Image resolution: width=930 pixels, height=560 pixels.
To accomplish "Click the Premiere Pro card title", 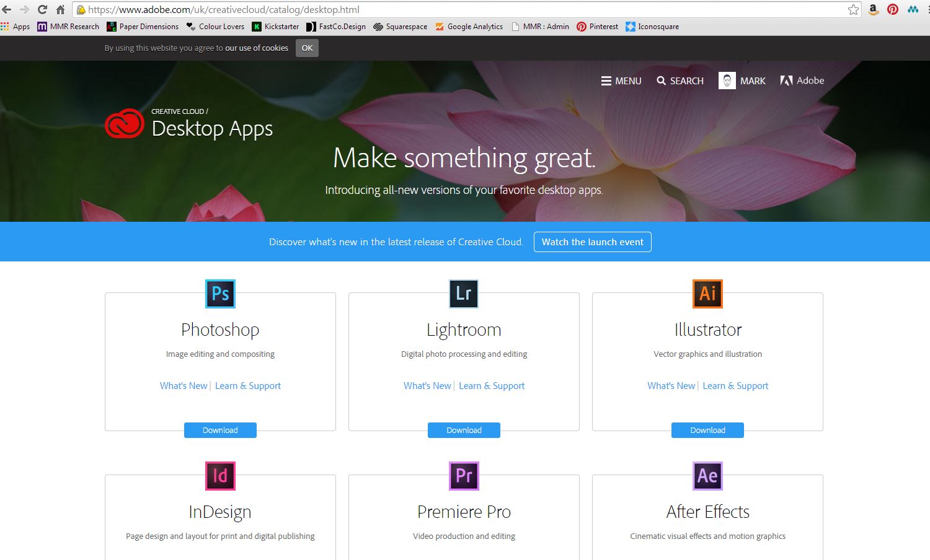I will (x=464, y=512).
